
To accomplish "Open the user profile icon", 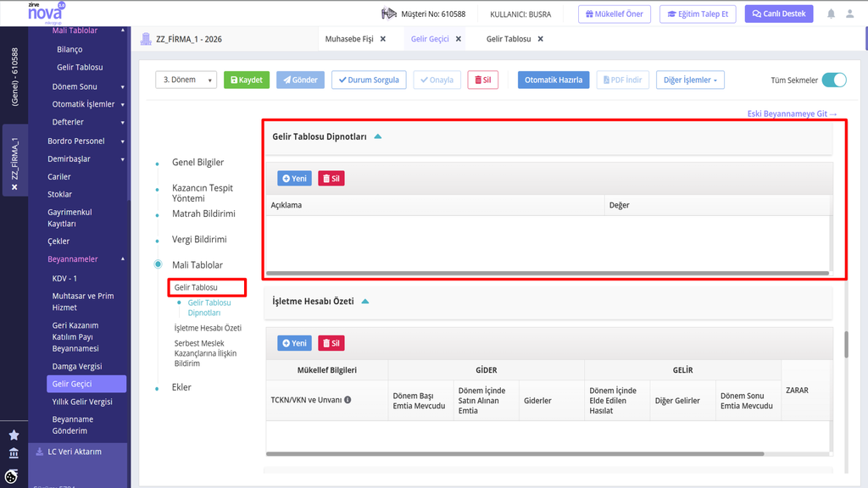I will click(x=849, y=14).
